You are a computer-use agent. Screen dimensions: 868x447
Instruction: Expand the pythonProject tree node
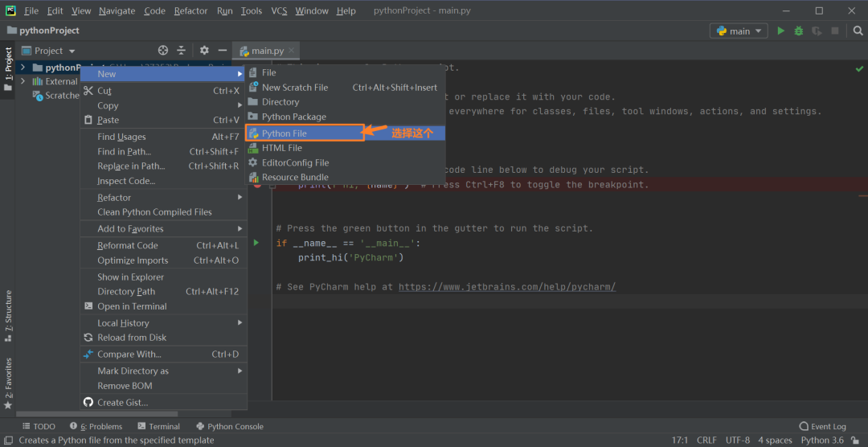click(23, 68)
